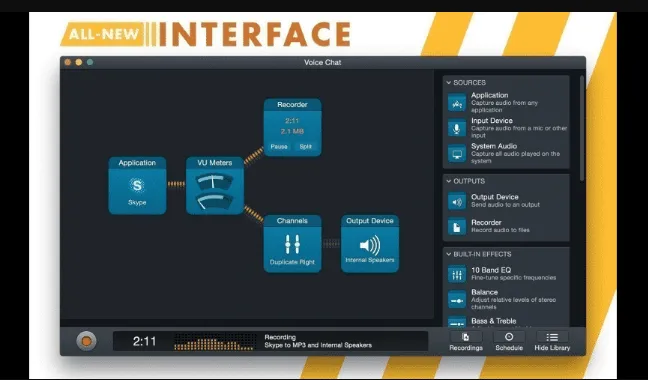Image resolution: width=648 pixels, height=380 pixels.
Task: Collapse the Outputs section chevron
Action: pos(448,181)
